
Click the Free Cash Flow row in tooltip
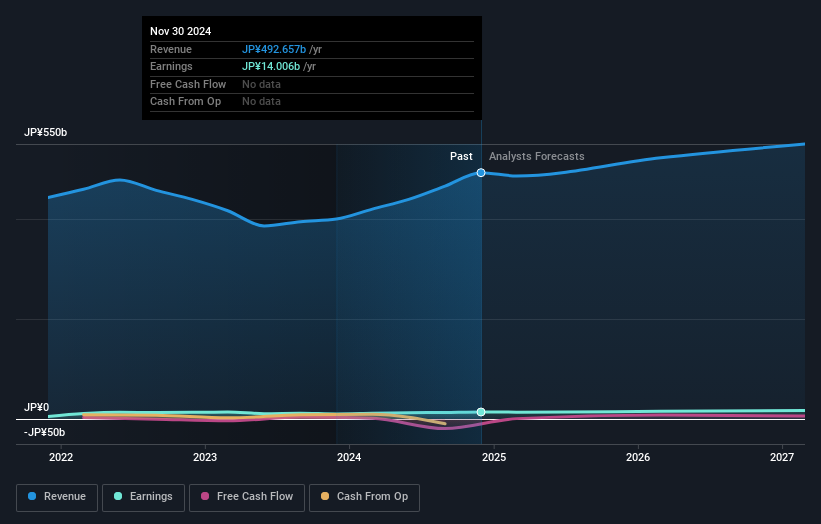pos(312,84)
